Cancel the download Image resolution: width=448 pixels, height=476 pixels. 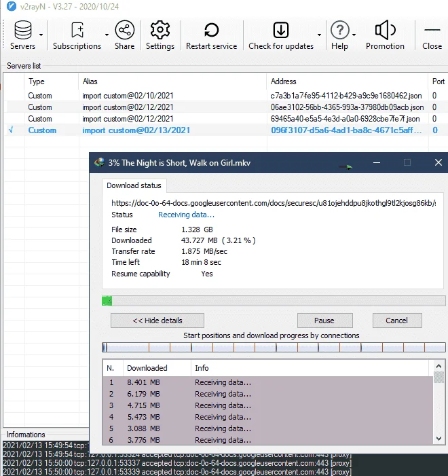click(397, 321)
